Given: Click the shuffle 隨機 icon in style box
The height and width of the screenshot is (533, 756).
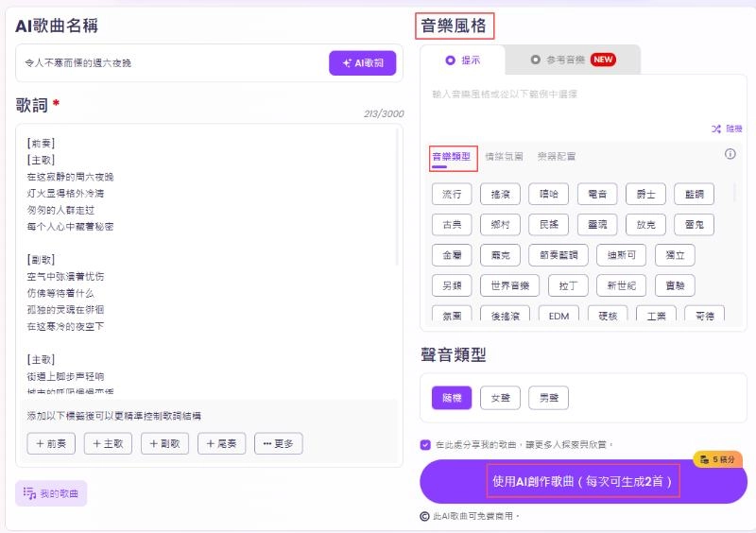Looking at the screenshot, I should [716, 129].
